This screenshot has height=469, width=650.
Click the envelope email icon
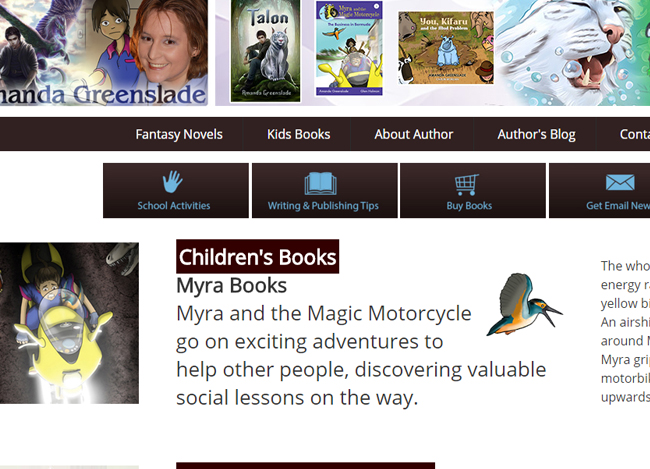(x=620, y=183)
